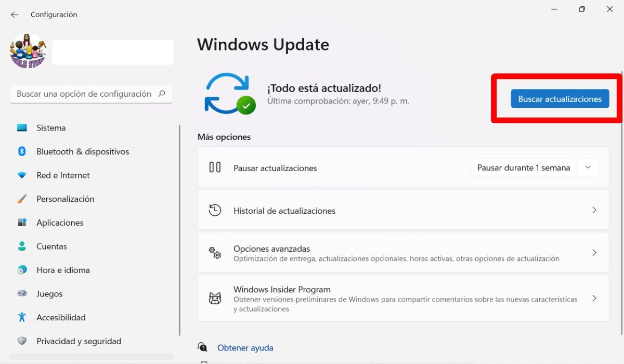Click the Cuentas person icon
The width and height of the screenshot is (624, 364).
pyautogui.click(x=22, y=246)
